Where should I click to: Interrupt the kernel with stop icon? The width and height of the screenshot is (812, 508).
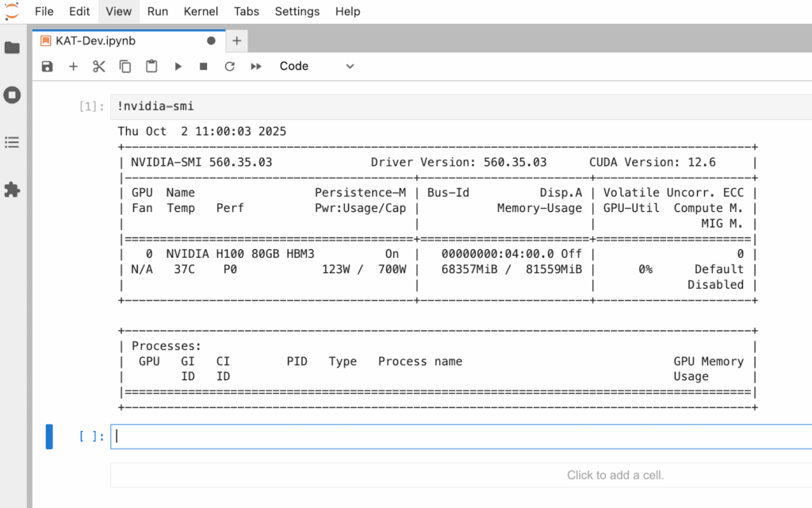click(x=204, y=67)
